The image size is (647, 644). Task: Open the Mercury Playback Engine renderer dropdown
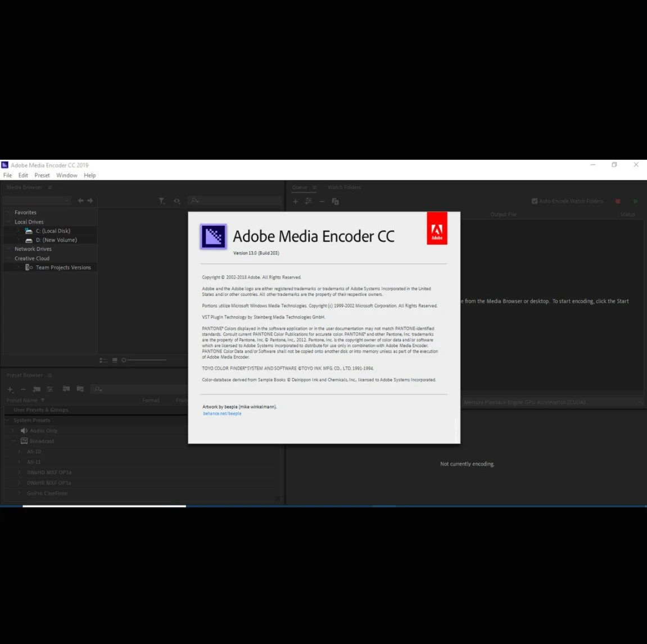(x=552, y=402)
